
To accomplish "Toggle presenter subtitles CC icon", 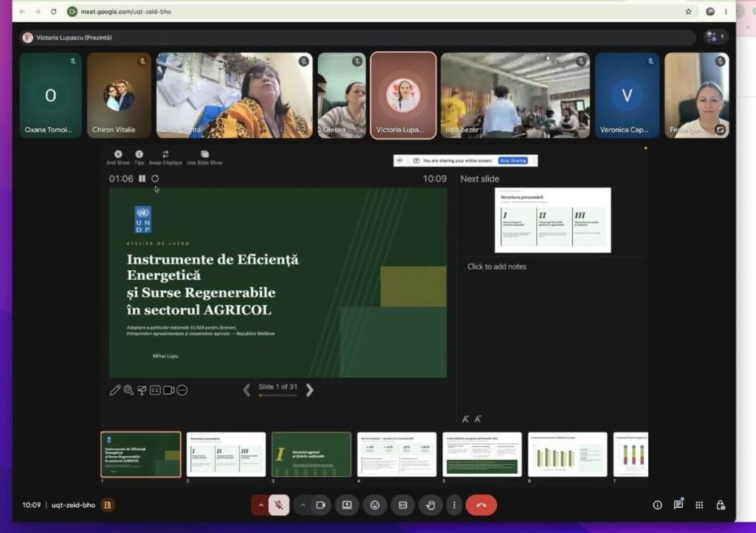I will coord(155,390).
